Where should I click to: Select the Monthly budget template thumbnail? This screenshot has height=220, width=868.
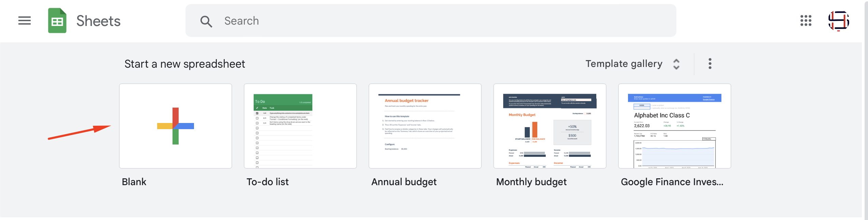coord(550,126)
